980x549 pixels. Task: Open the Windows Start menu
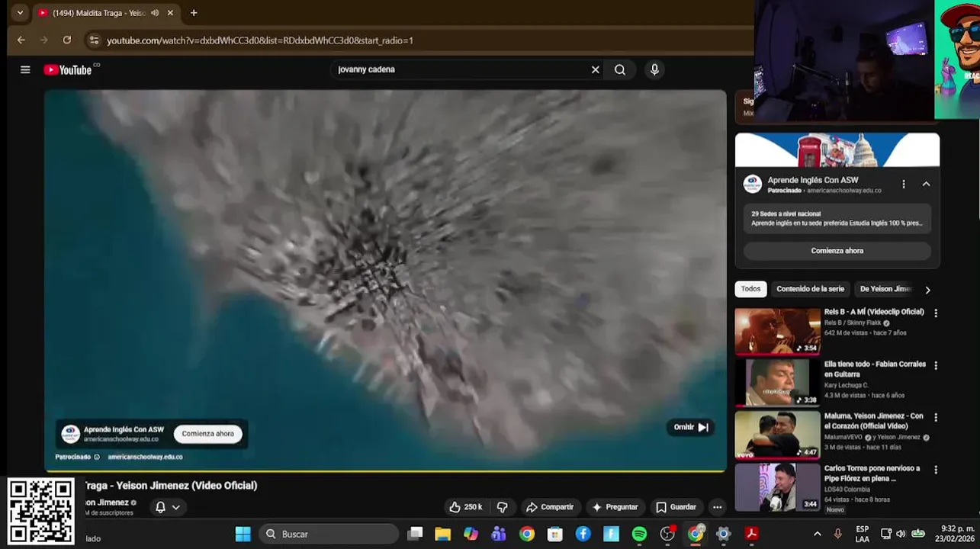243,534
